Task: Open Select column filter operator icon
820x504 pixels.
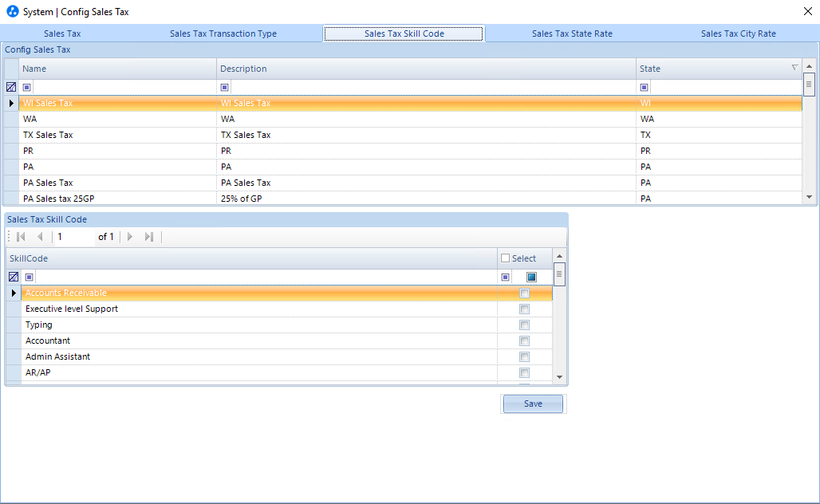Action: point(505,277)
